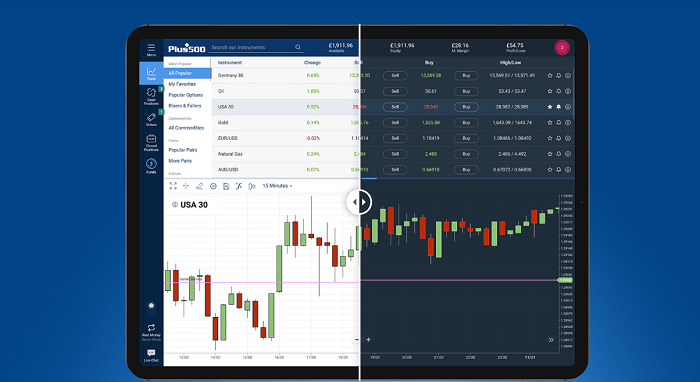Open the Live Chat icon

151,355
